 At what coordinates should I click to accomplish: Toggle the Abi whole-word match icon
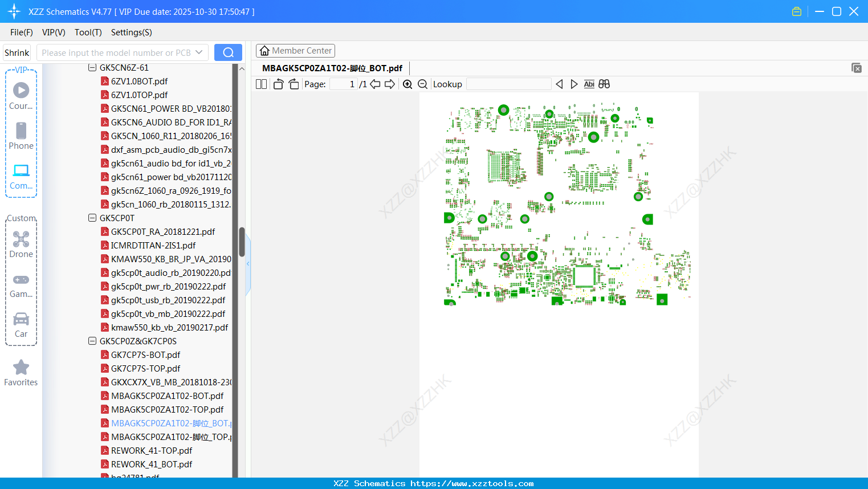pyautogui.click(x=589, y=84)
